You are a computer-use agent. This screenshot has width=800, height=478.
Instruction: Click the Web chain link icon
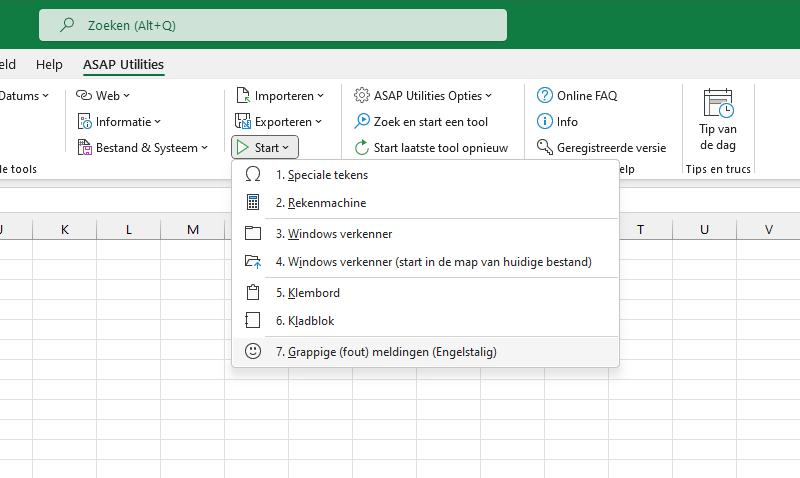[84, 95]
